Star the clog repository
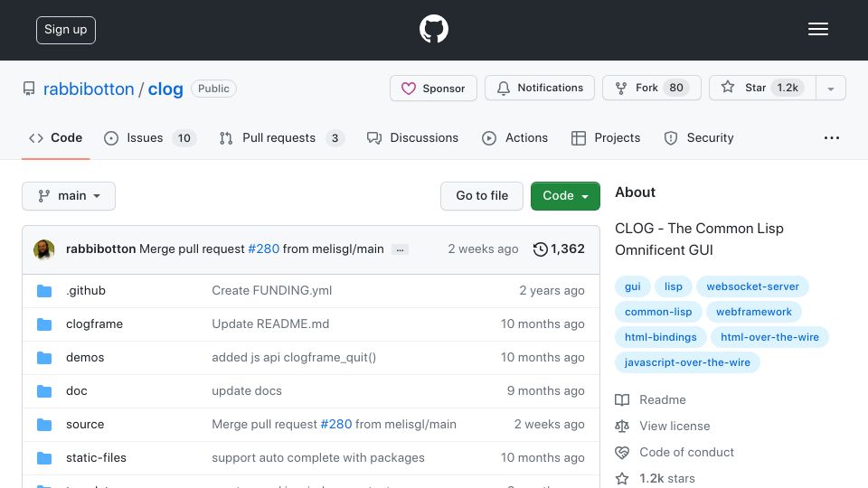The width and height of the screenshot is (868, 488). coord(762,88)
